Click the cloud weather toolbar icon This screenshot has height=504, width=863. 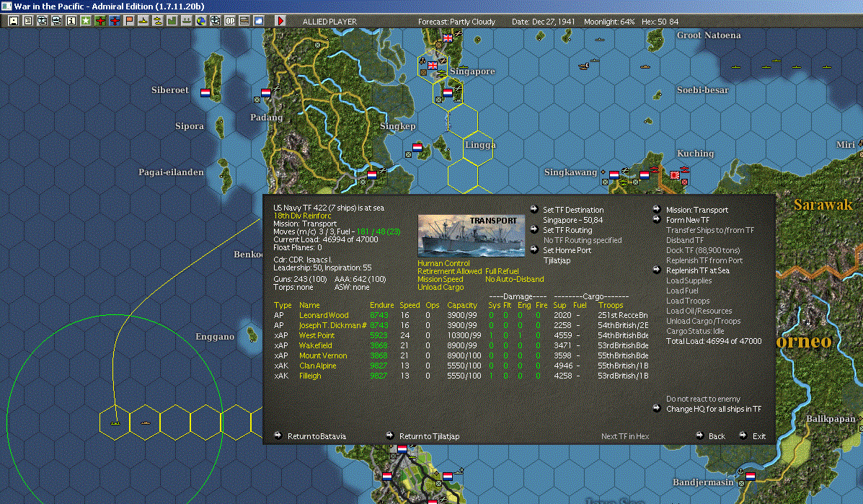pyautogui.click(x=259, y=21)
